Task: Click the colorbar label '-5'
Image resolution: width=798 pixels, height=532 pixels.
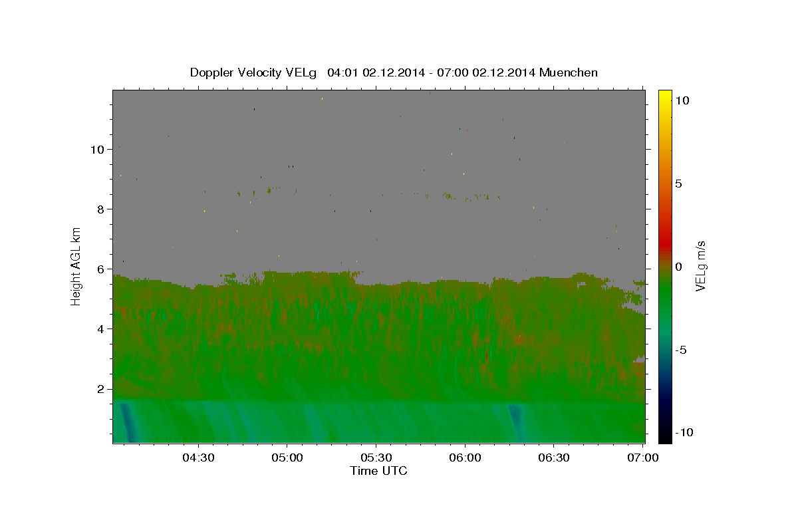Action: tap(681, 350)
